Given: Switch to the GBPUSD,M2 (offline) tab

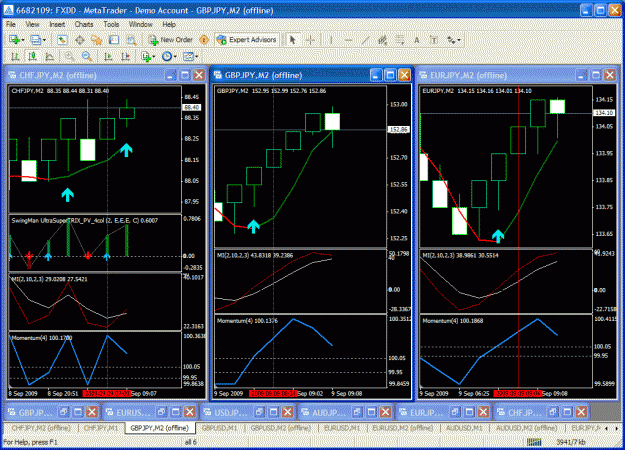Looking at the screenshot, I should [281, 428].
